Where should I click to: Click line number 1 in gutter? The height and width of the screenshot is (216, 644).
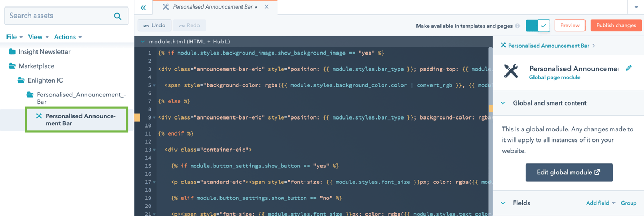150,53
